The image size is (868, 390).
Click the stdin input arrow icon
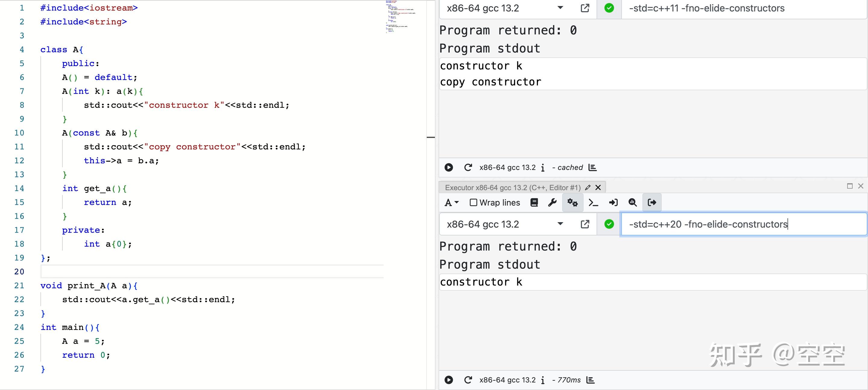[613, 203]
